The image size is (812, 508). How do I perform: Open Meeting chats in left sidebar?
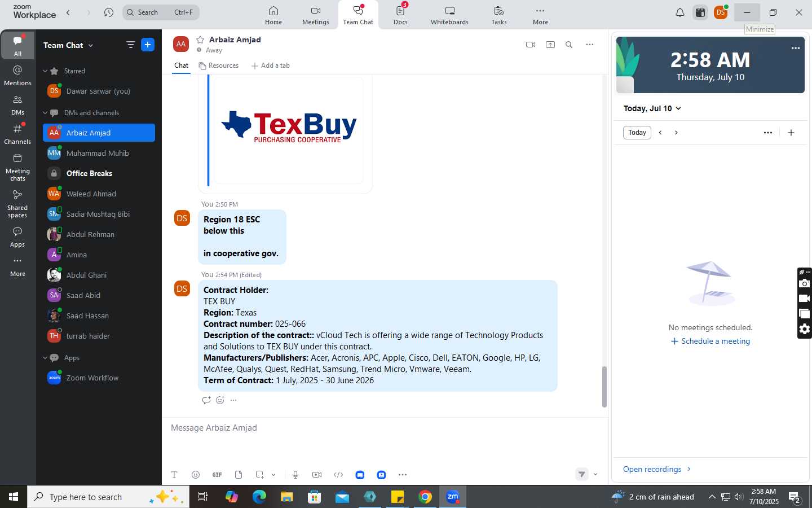point(18,167)
